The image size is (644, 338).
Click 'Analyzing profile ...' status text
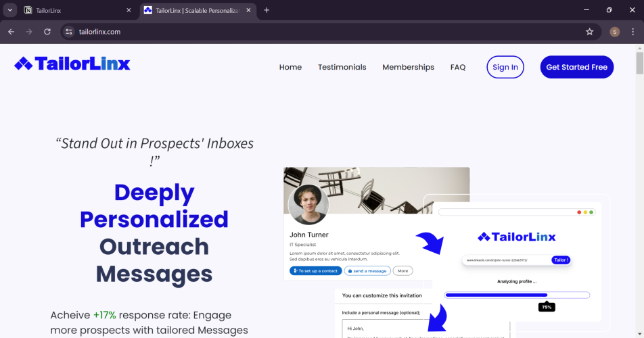click(x=517, y=281)
